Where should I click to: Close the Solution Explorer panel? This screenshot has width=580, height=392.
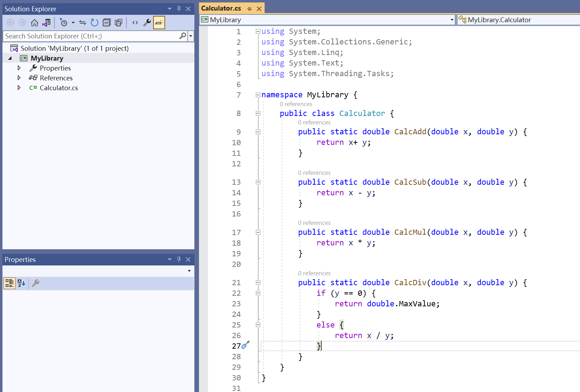coord(188,9)
